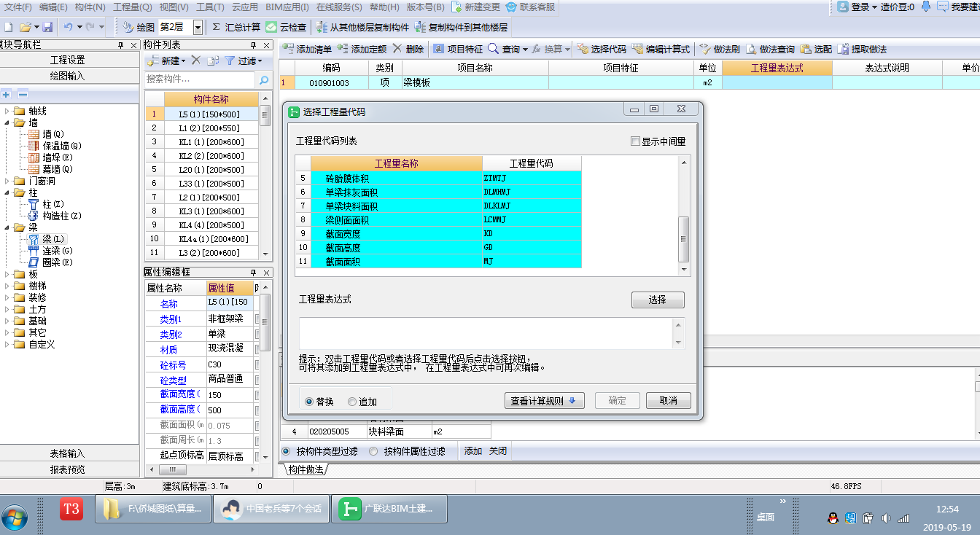Open BIM应用(I) menu
The height and width of the screenshot is (535, 980).
coord(288,7)
